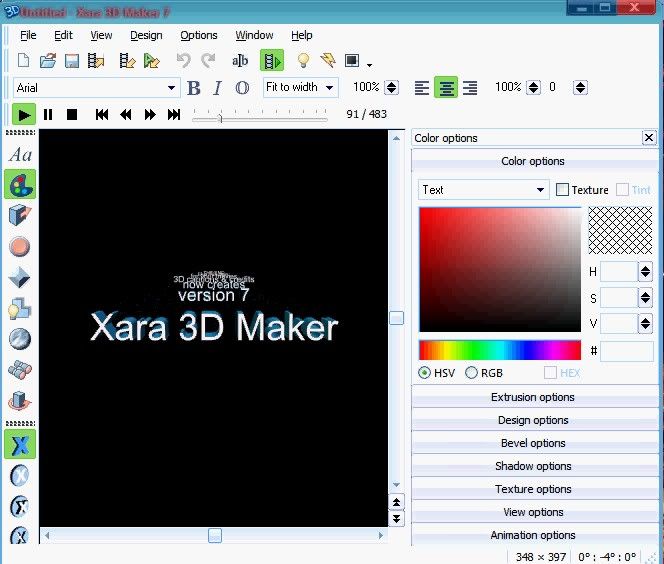The width and height of the screenshot is (664, 564).
Task: Open the Options menu
Action: (x=199, y=35)
